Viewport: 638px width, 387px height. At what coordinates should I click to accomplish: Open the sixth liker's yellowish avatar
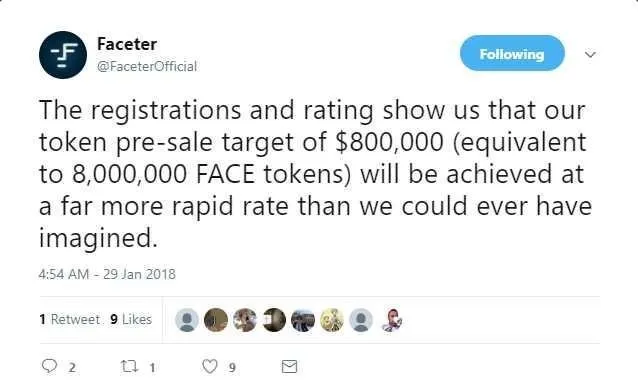(x=332, y=320)
